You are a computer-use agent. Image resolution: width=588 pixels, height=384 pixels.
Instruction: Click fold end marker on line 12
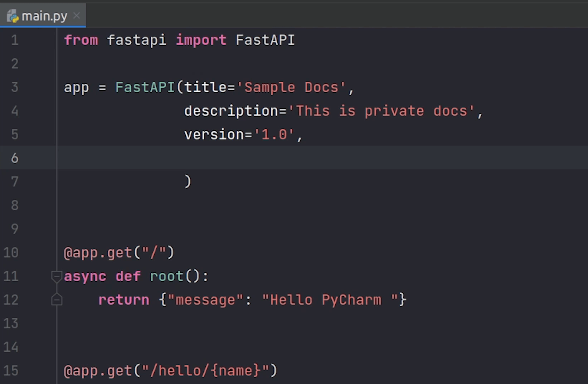[x=57, y=300]
